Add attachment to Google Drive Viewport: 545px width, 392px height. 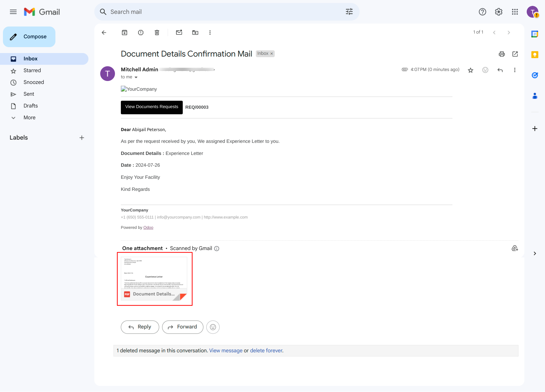[x=515, y=248]
